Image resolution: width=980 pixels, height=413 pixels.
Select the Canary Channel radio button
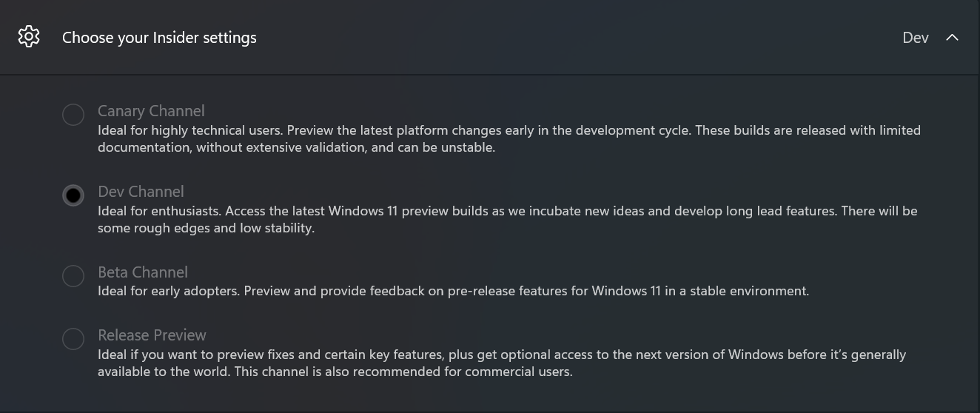[73, 115]
